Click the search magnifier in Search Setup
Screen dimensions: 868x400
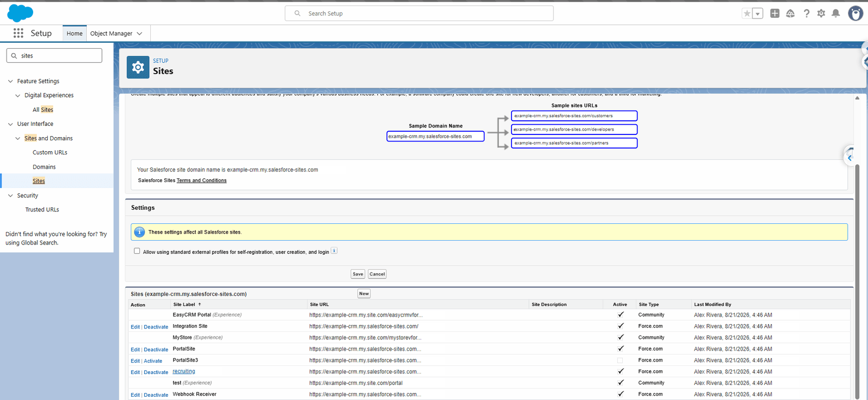pos(297,14)
